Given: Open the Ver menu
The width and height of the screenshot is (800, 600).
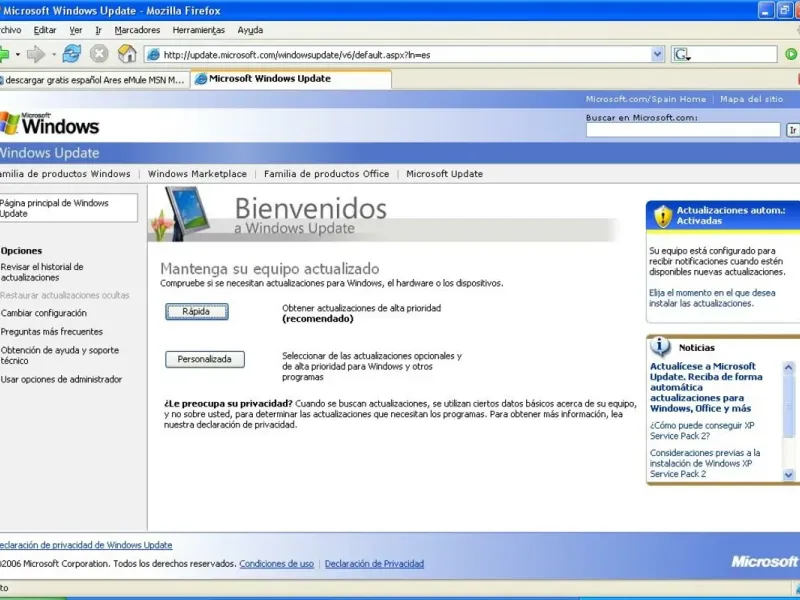Looking at the screenshot, I should (76, 30).
